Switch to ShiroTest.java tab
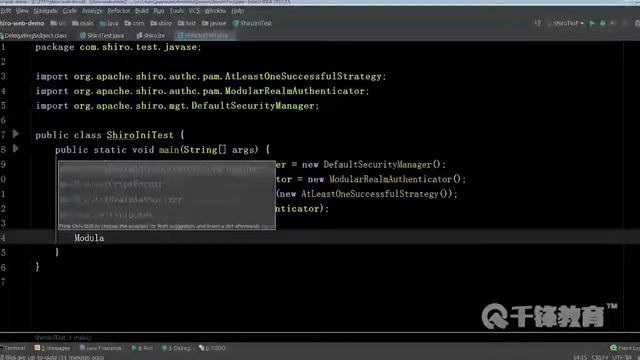640x360 pixels. tap(102, 36)
